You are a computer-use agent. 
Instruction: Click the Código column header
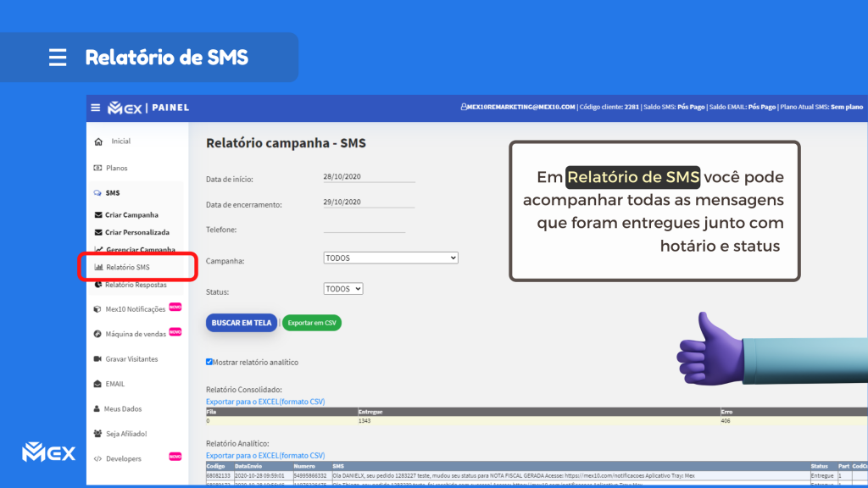pyautogui.click(x=215, y=467)
